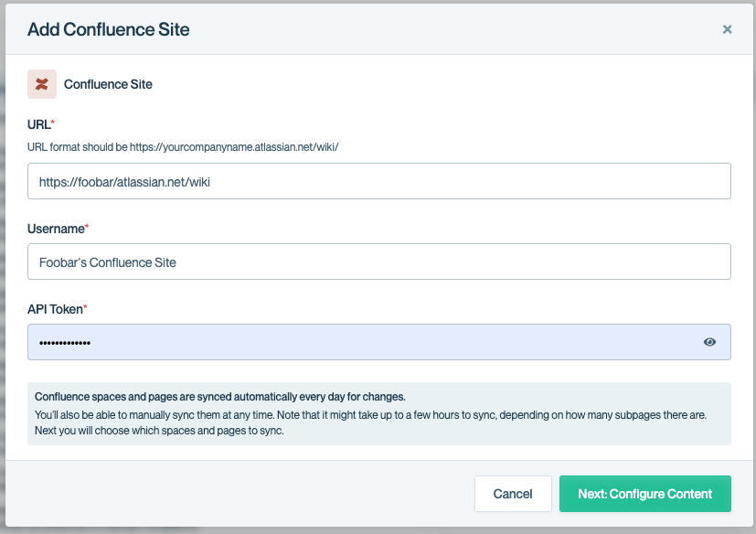Click the URL field label

[x=40, y=123]
